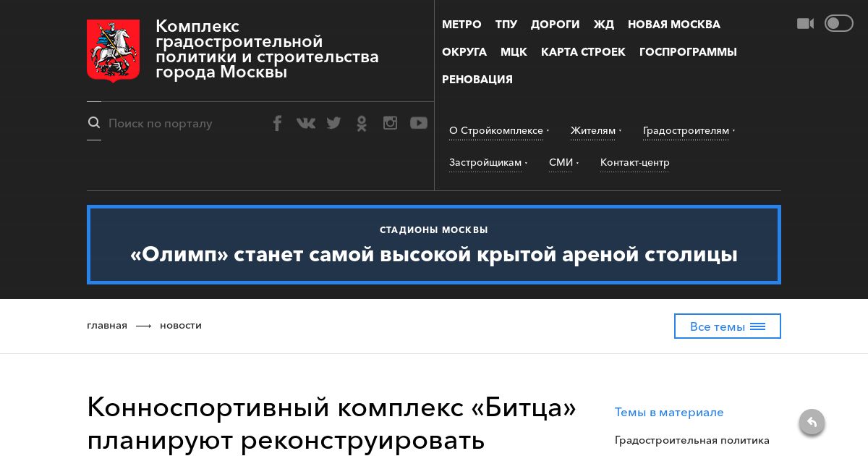This screenshot has height=456, width=868.
Task: Go to 'новости' breadcrumb
Action: [x=181, y=326]
